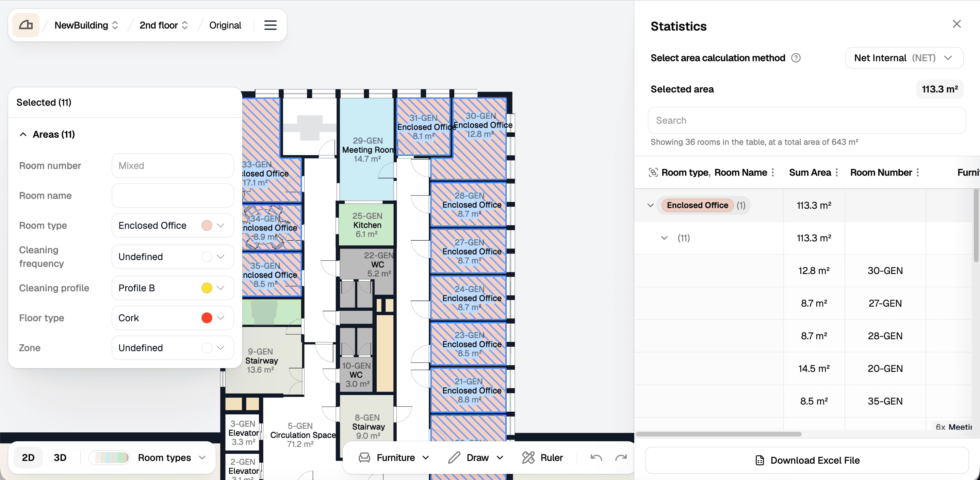Open the hamburger menu
Viewport: 980px width, 480px height.
(270, 25)
